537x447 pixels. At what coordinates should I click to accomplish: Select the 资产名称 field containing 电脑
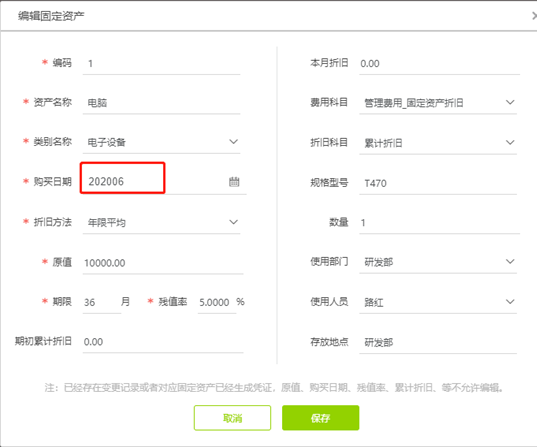(x=161, y=103)
